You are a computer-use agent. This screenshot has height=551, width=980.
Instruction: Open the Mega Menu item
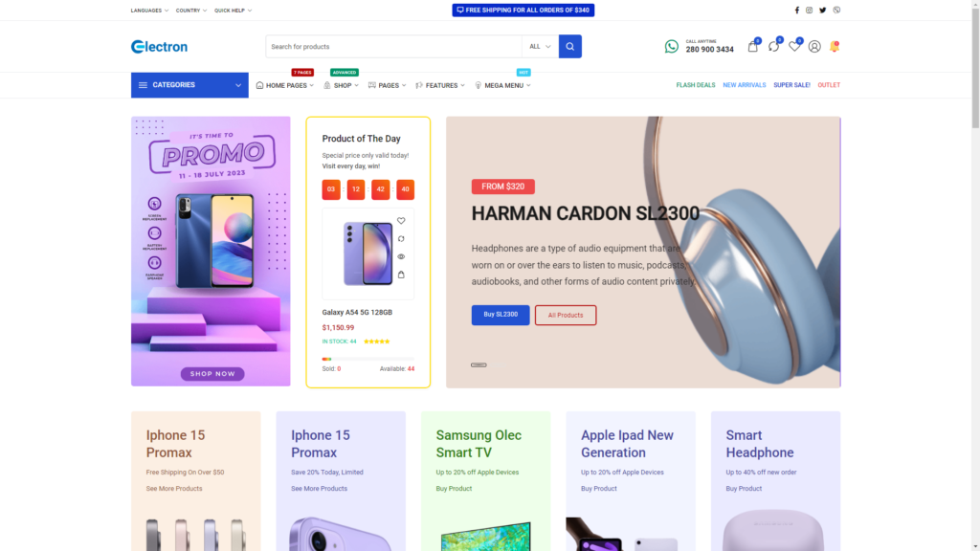[502, 85]
